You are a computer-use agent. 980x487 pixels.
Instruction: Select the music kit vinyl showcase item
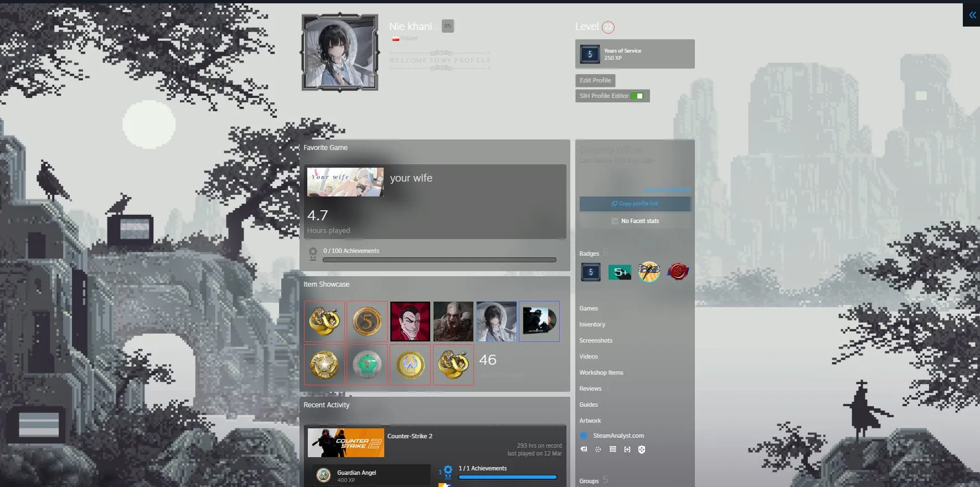pyautogui.click(x=539, y=322)
